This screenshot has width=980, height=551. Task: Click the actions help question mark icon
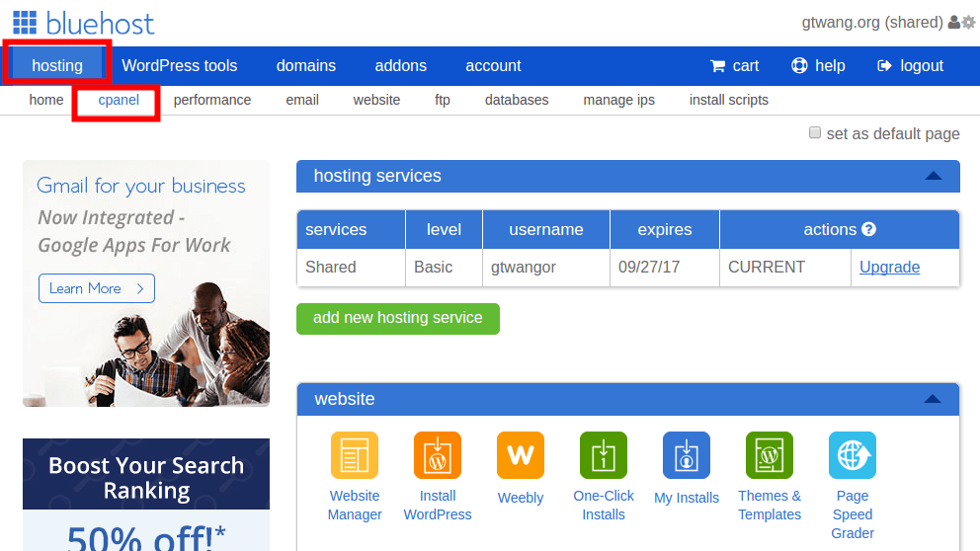[868, 229]
